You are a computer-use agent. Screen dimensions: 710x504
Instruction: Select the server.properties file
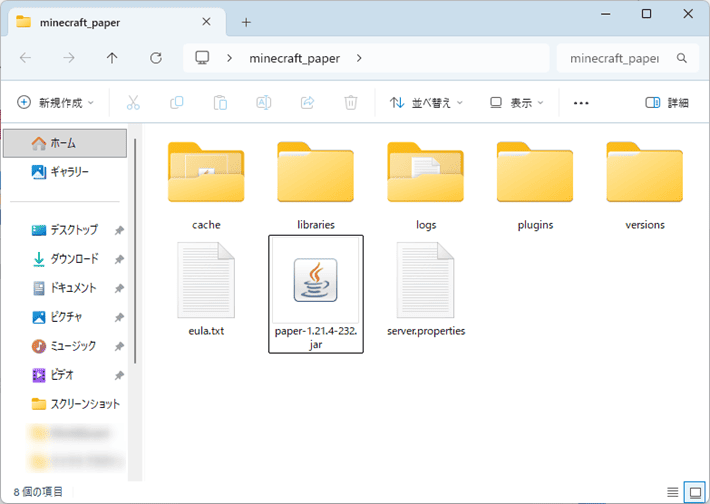coord(426,289)
